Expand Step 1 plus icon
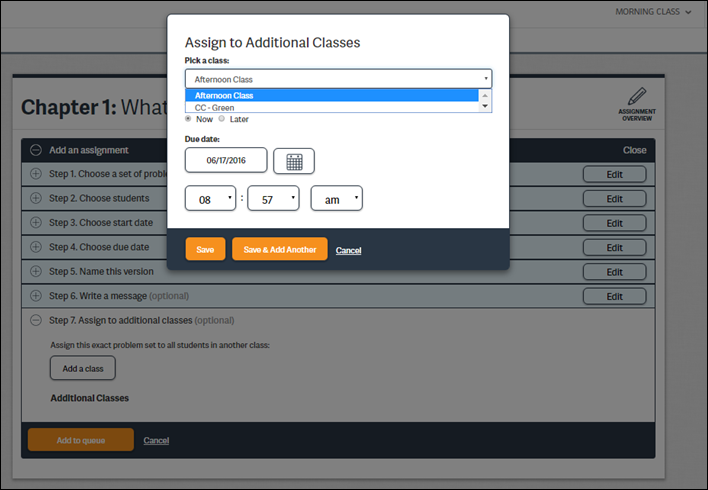The image size is (708, 490). 36,174
